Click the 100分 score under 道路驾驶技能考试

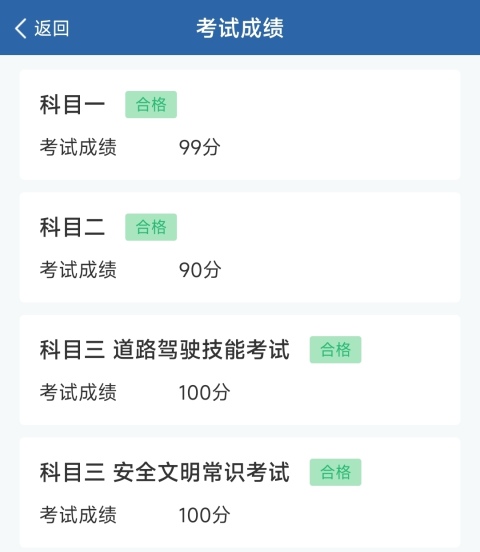point(205,392)
